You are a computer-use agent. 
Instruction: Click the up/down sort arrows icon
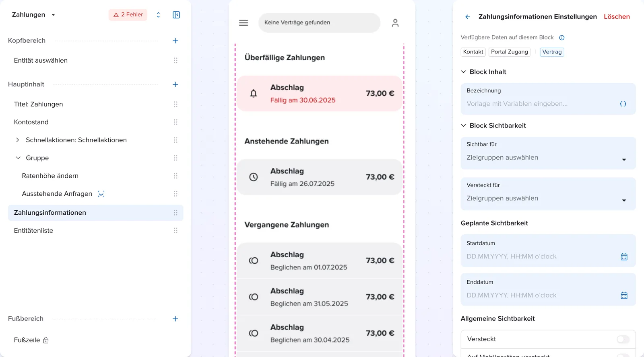[158, 15]
